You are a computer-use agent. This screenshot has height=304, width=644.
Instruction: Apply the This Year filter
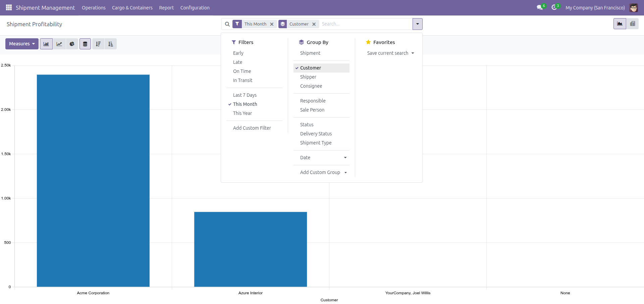(x=254, y=113)
